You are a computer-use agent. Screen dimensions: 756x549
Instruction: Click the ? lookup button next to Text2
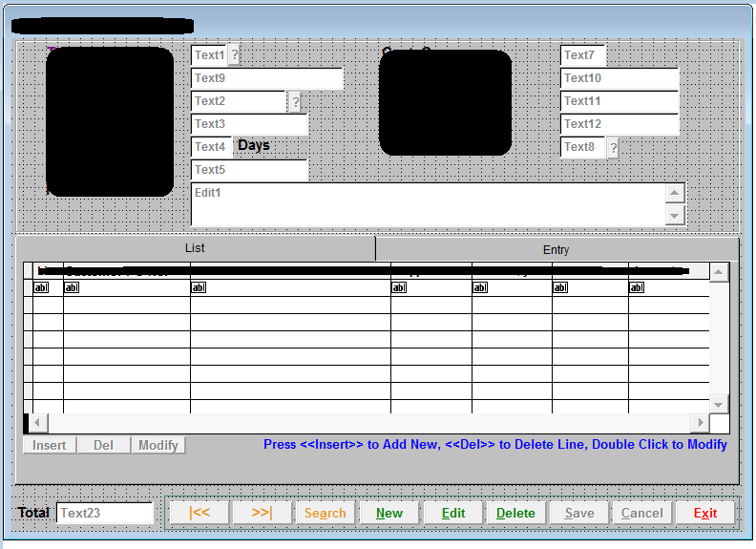[x=295, y=102]
